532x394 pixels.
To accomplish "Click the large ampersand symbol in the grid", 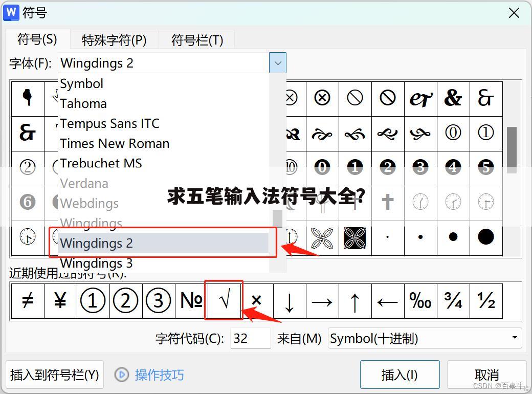I will pos(453,98).
